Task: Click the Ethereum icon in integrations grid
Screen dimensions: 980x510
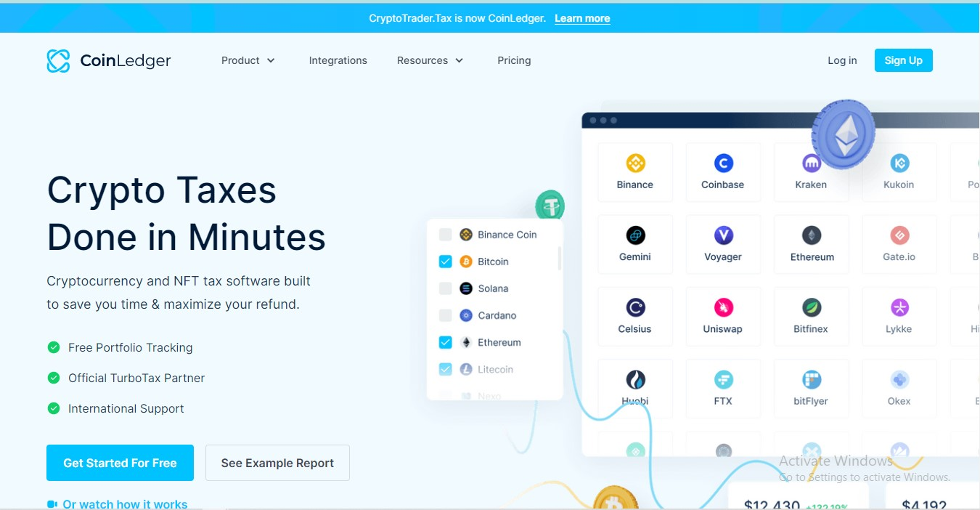Action: [811, 235]
